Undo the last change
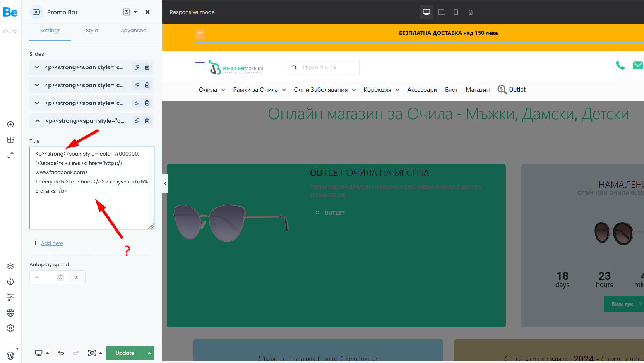Image resolution: width=644 pixels, height=363 pixels. click(x=61, y=353)
